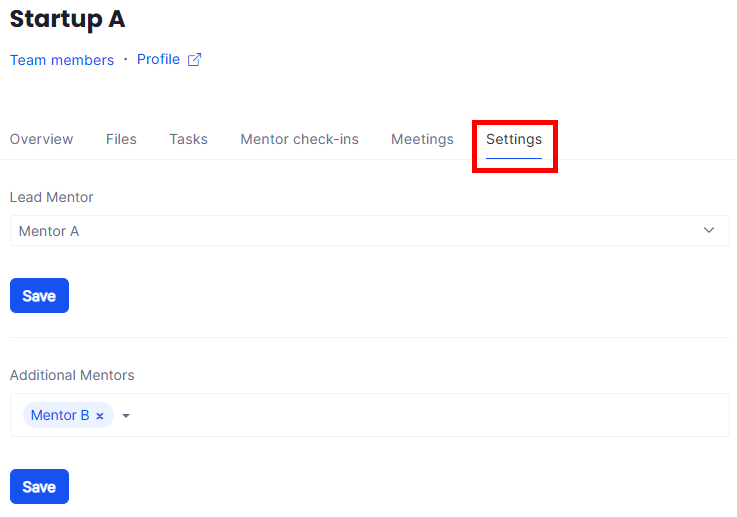Open the Lead Mentor dropdown showing Mentor A
This screenshot has width=737, height=517.
(x=360, y=231)
